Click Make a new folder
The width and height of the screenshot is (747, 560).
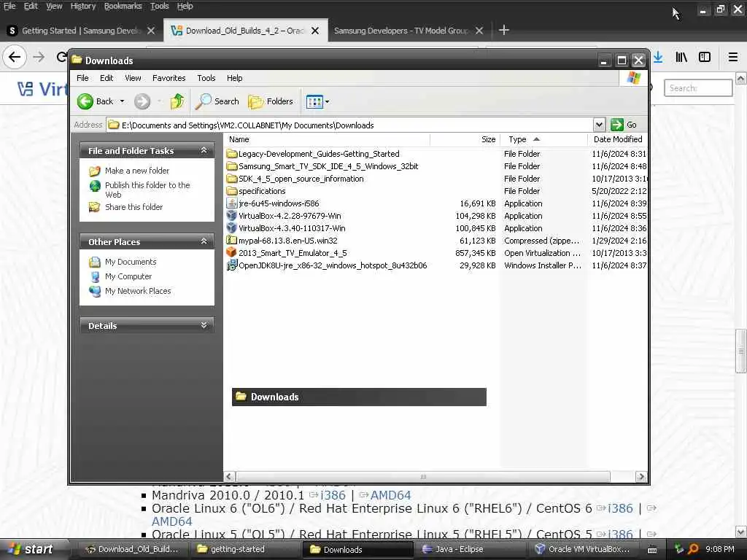click(x=136, y=171)
